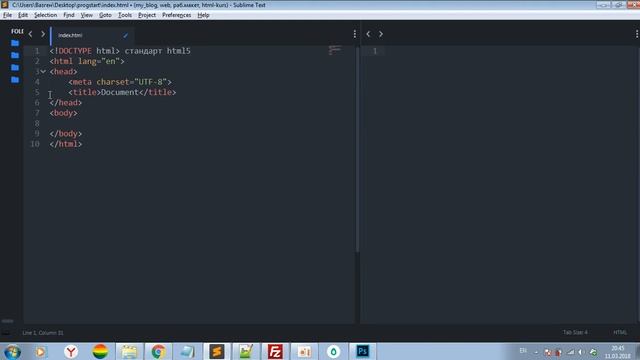Open the first folder in the sidebar
This screenshot has width=640, height=360.
(15, 43)
